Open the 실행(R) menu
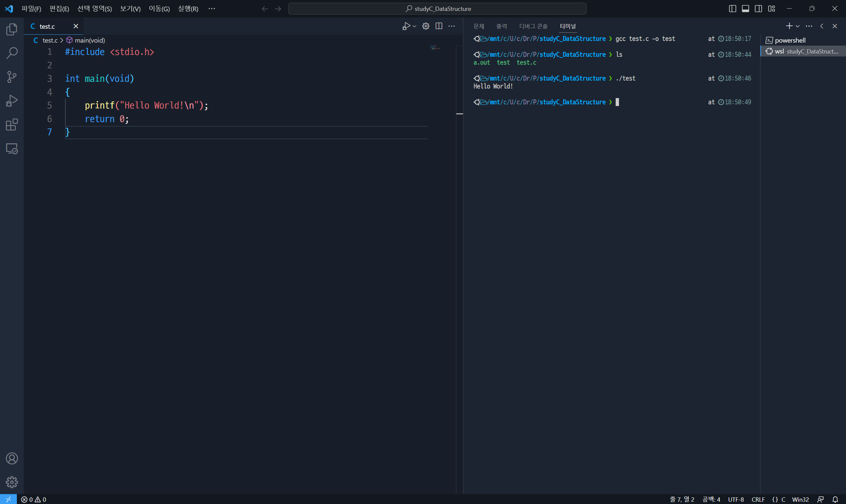The image size is (846, 504). point(188,9)
